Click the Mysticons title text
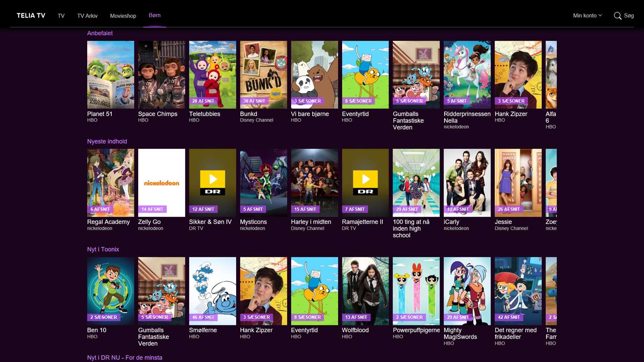This screenshot has height=362, width=644. pos(254,222)
